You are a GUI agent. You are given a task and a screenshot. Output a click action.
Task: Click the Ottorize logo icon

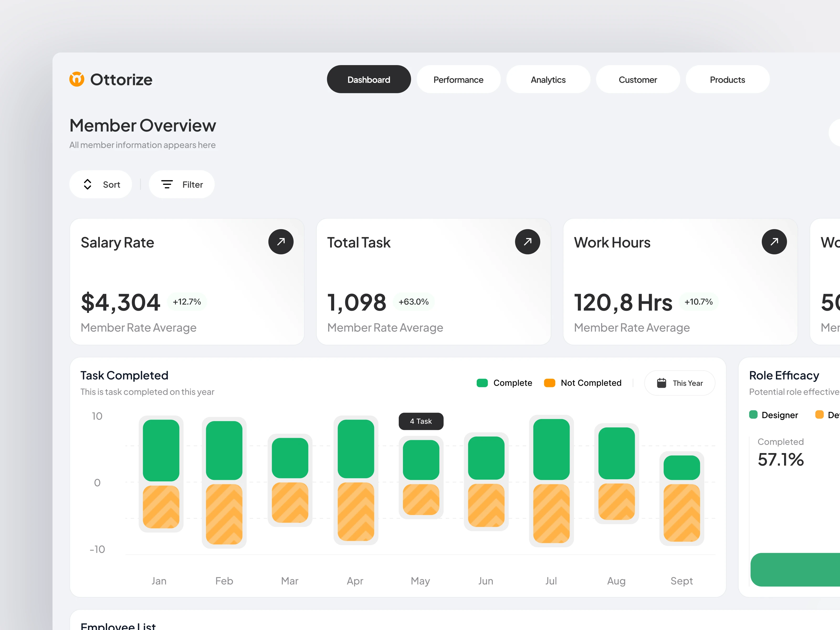click(77, 79)
